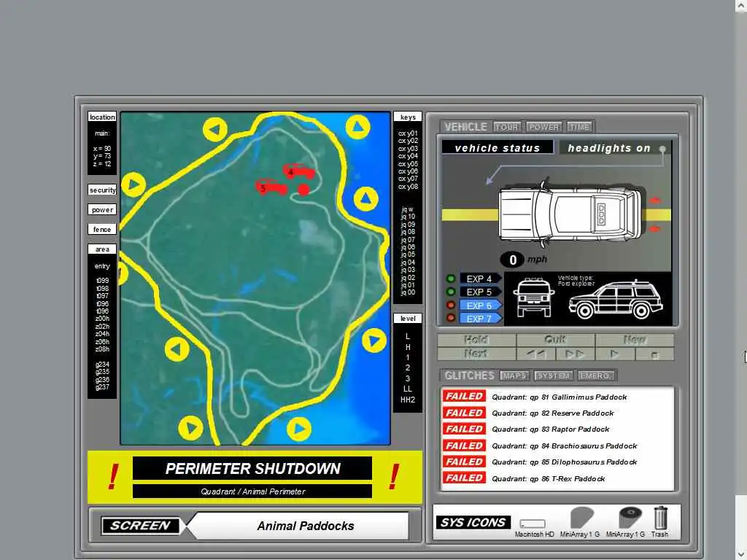The image size is (747, 560).
Task: Open the EMERG. tab
Action: [x=595, y=376]
